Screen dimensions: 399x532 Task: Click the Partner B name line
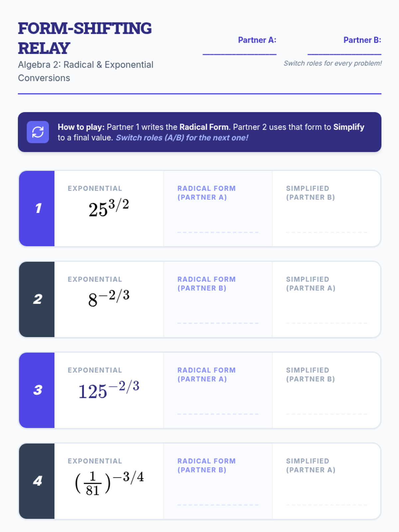[x=344, y=54]
